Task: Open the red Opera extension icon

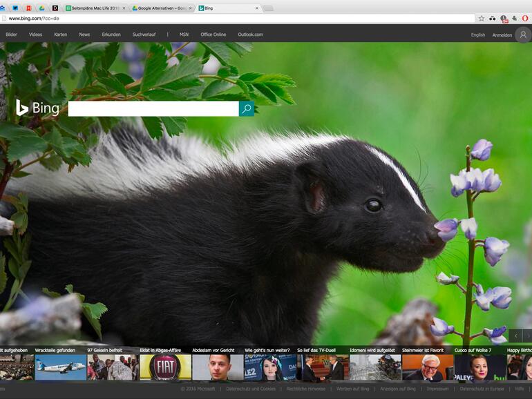Action: click(525, 19)
